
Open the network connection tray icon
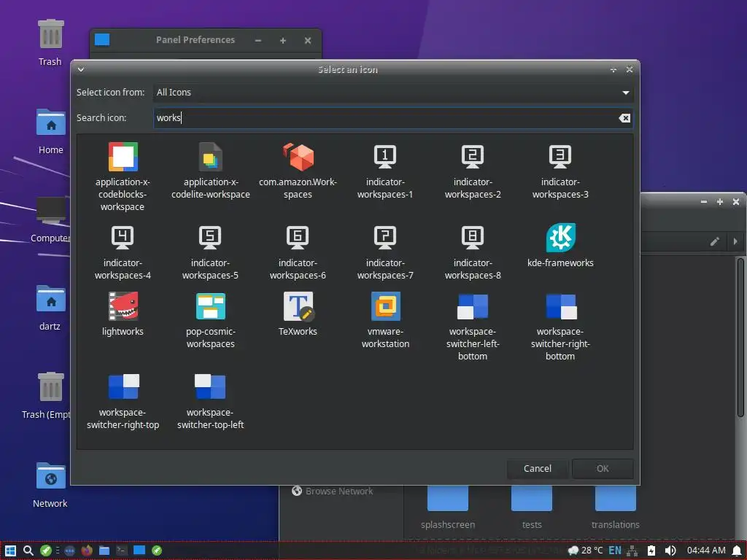pos(632,551)
